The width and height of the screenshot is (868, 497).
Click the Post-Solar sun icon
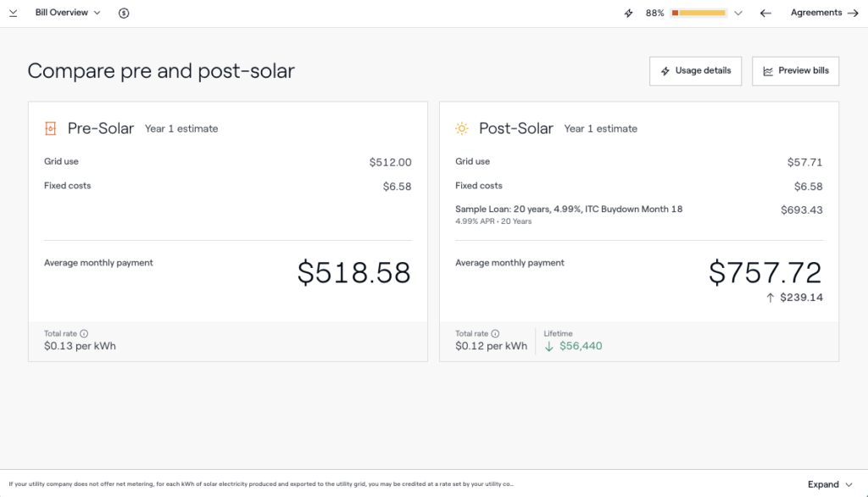462,129
